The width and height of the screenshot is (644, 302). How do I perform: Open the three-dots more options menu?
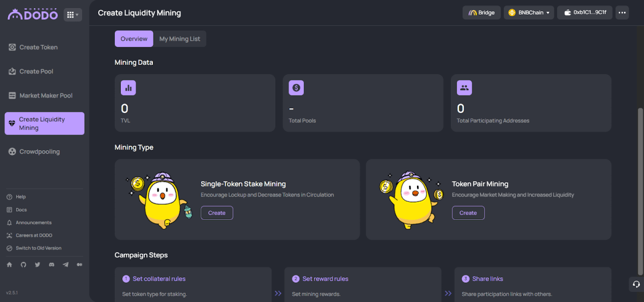click(622, 12)
